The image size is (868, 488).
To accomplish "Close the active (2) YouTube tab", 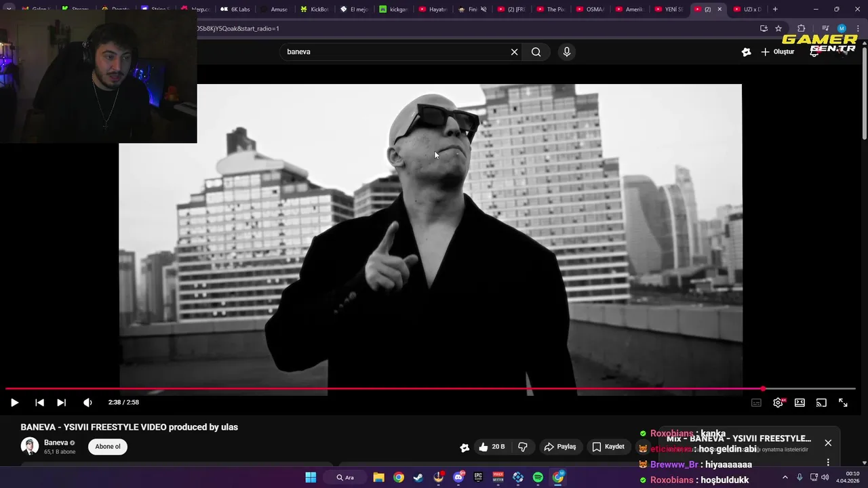I will 719,9.
